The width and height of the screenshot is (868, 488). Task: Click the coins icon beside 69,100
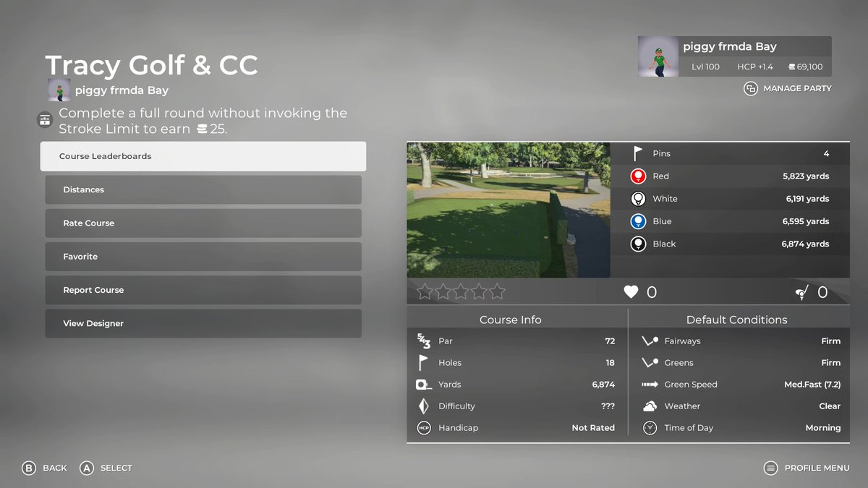click(x=791, y=67)
